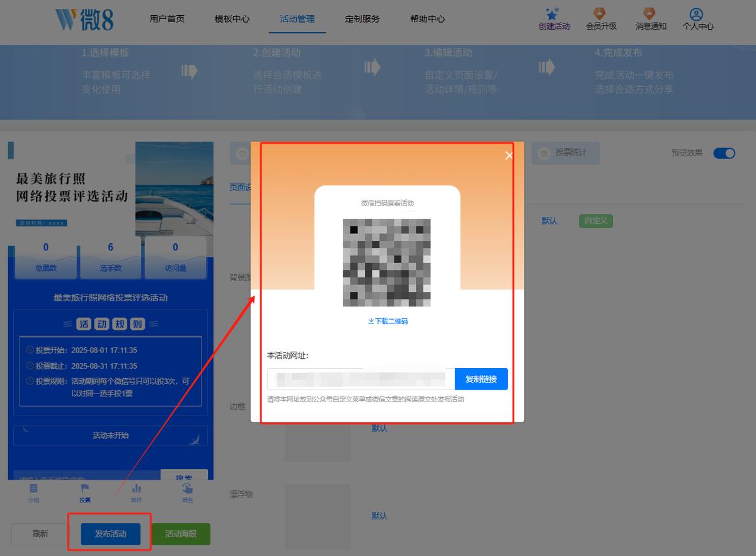Click the 微8 logo
The width and height of the screenshot is (756, 556).
[84, 19]
